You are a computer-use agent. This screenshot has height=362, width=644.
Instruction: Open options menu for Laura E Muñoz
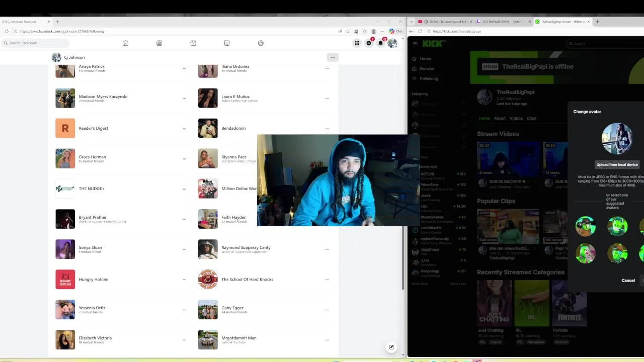327,99
